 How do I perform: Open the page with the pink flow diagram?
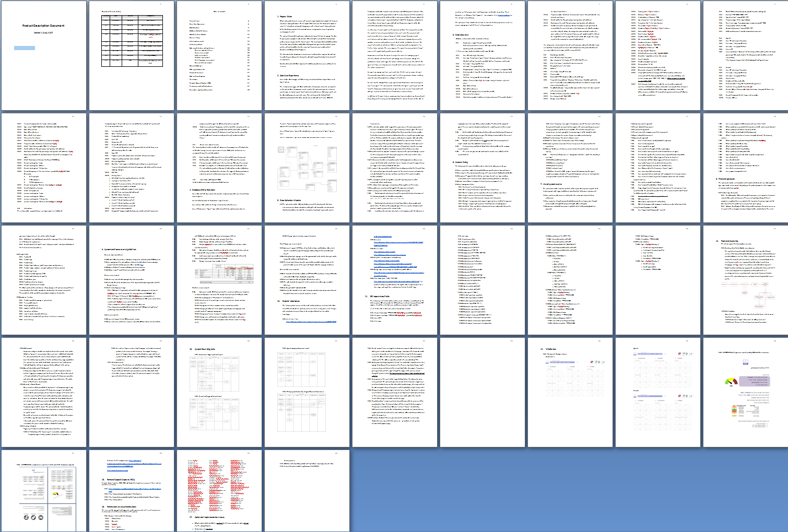(746, 280)
